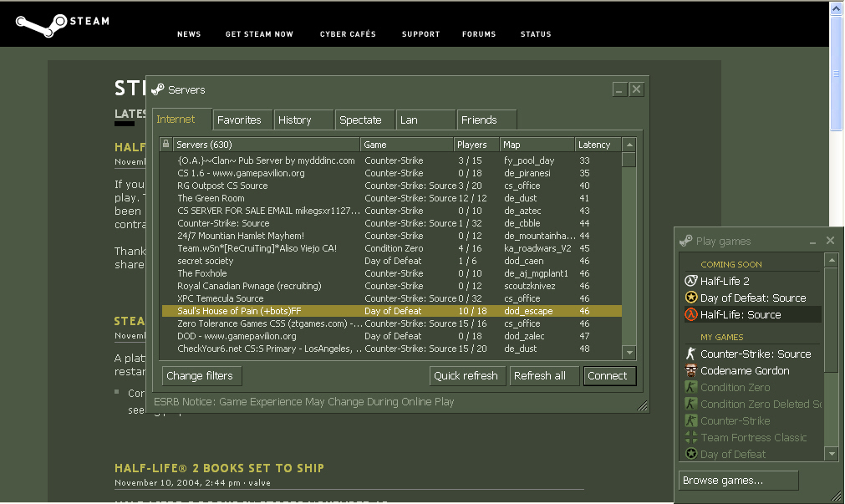
Task: Click the Half-Life 2 game icon
Action: tap(690, 282)
